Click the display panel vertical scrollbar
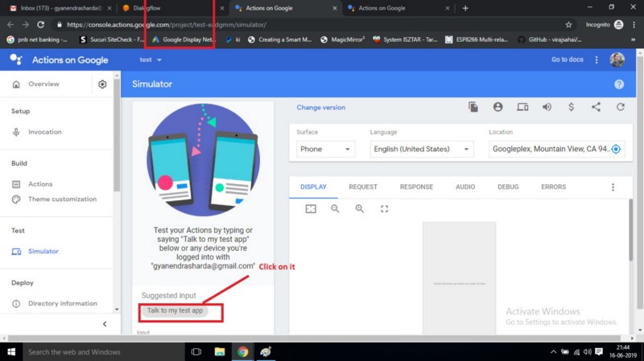The height and width of the screenshot is (361, 644). tap(631, 230)
